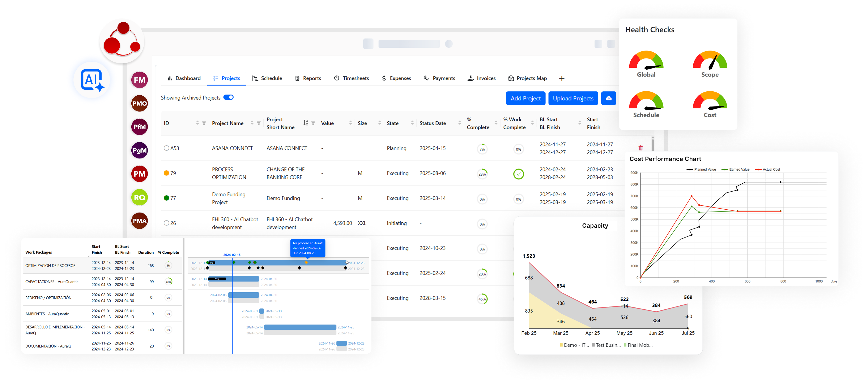The image size is (868, 384).
Task: Delete ASANA CONNECT project with trash icon
Action: click(x=641, y=148)
